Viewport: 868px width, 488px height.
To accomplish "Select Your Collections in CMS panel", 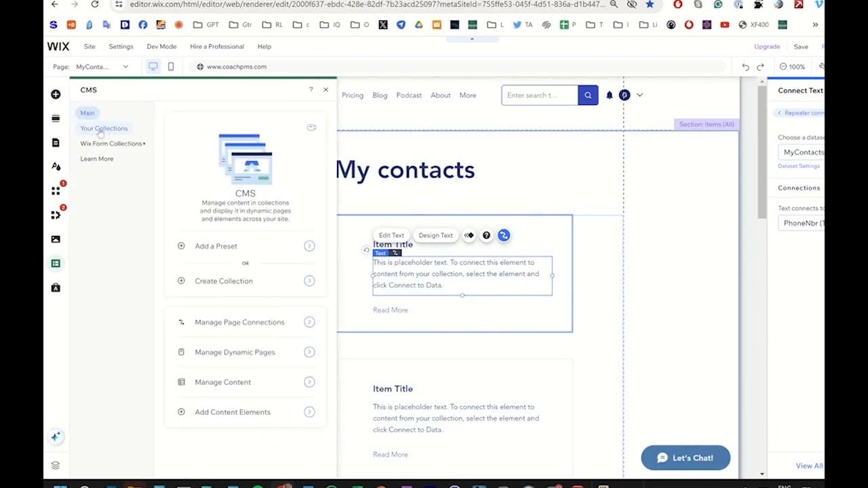I will click(104, 128).
